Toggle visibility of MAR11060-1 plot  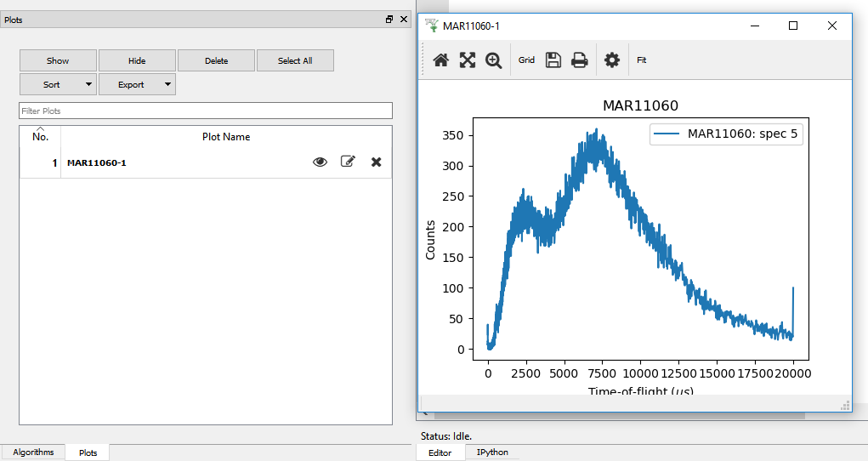[x=320, y=162]
